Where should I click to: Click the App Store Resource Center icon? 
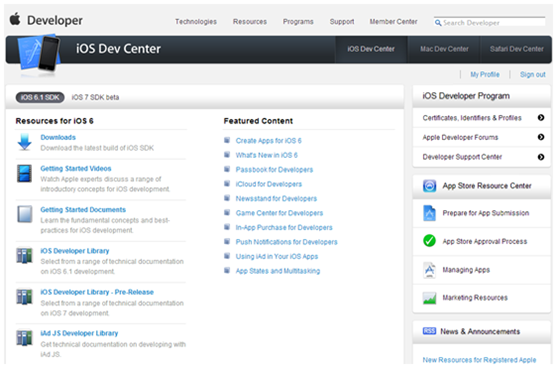tap(429, 186)
